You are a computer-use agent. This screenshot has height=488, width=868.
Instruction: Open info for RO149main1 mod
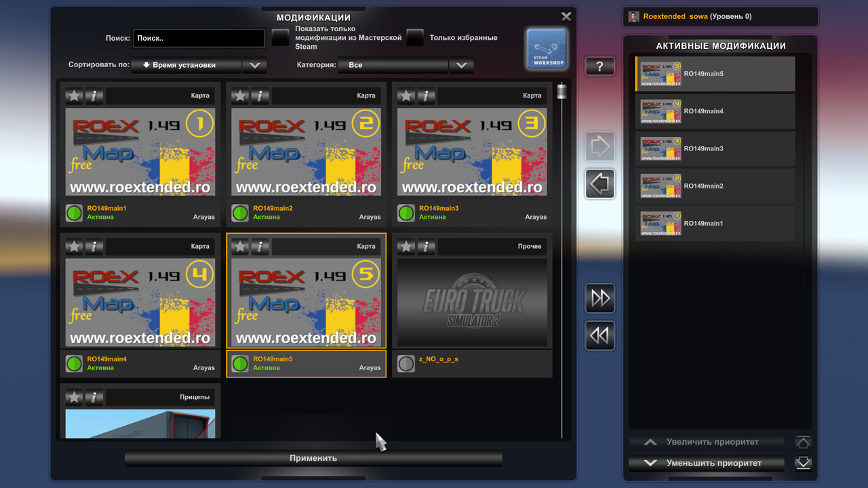coord(94,96)
